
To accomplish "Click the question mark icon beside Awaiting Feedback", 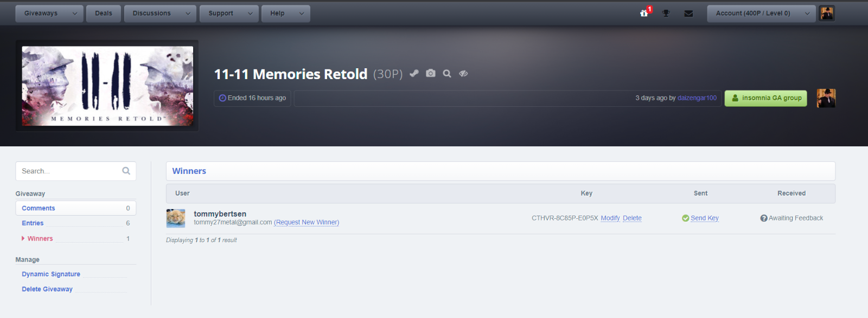I will [x=764, y=218].
